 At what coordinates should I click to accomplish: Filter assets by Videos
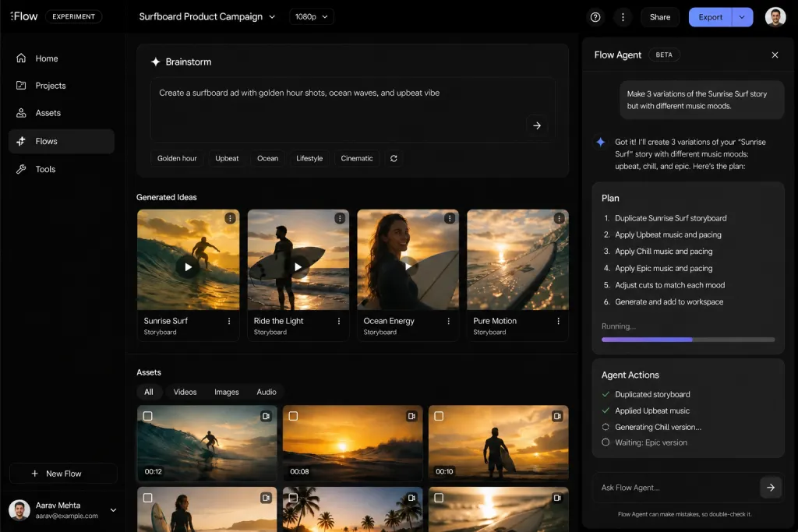click(x=185, y=392)
